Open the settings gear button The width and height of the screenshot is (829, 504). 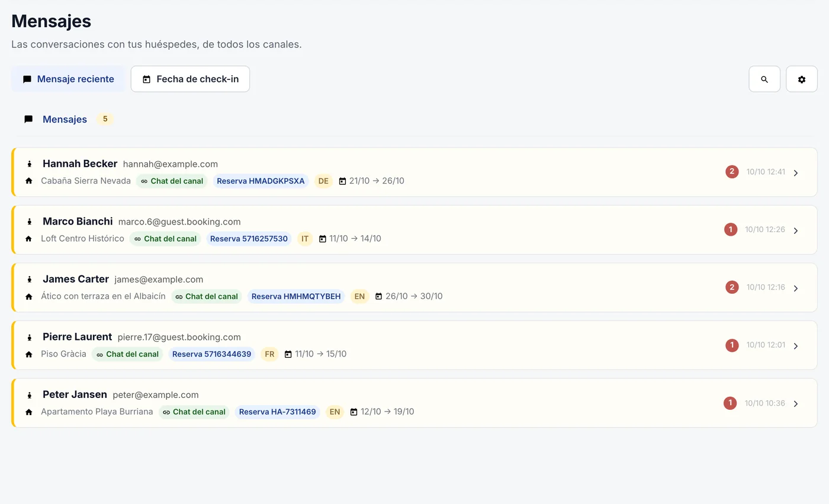pyautogui.click(x=802, y=79)
